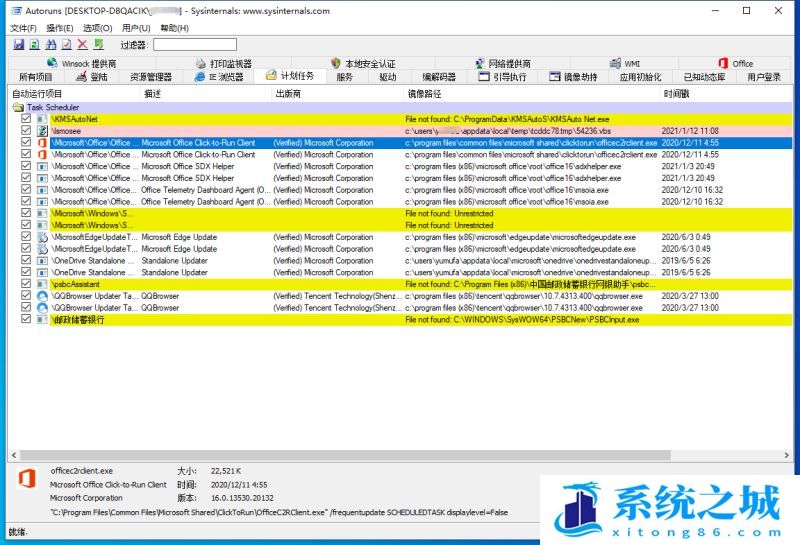Switch to the 用户登录 tab

764,77
